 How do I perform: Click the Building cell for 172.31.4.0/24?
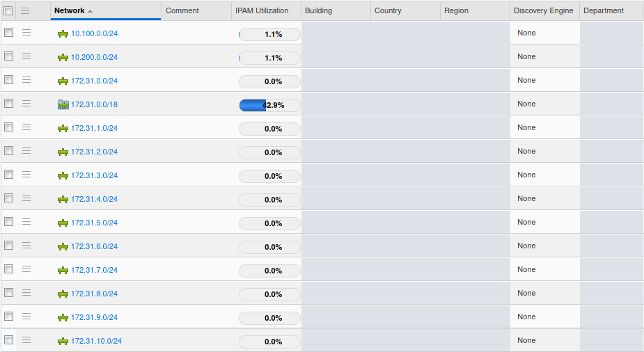(x=336, y=199)
